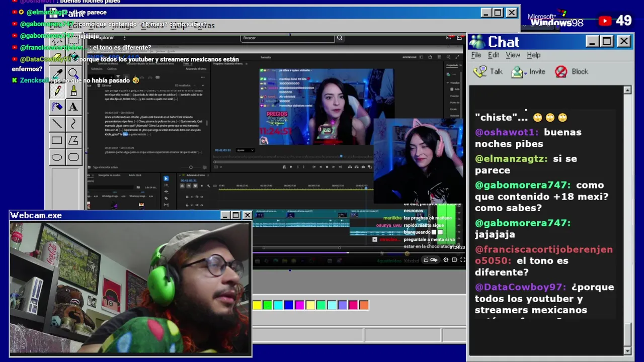Click the Chat scrollbar up arrow
The image size is (644, 362).
(x=627, y=90)
